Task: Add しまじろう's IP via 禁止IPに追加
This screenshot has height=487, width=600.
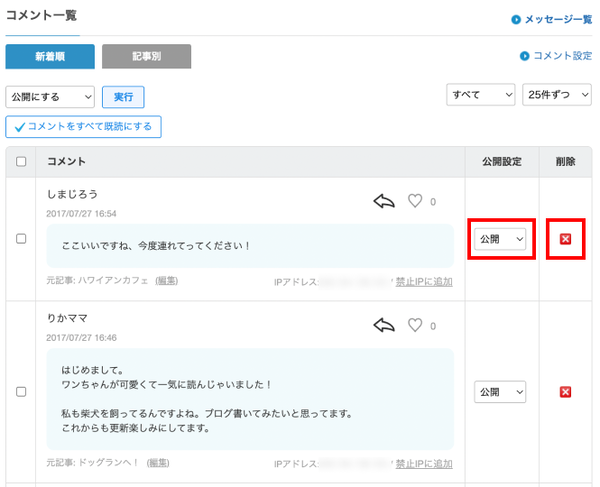Action: (x=424, y=282)
